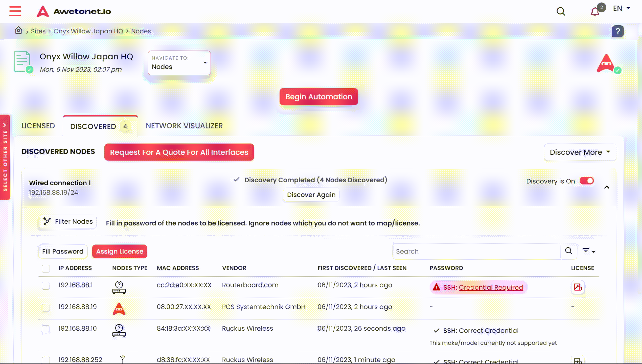Click the Begin Automation button
Screen dimensions: 642x364
[318, 97]
